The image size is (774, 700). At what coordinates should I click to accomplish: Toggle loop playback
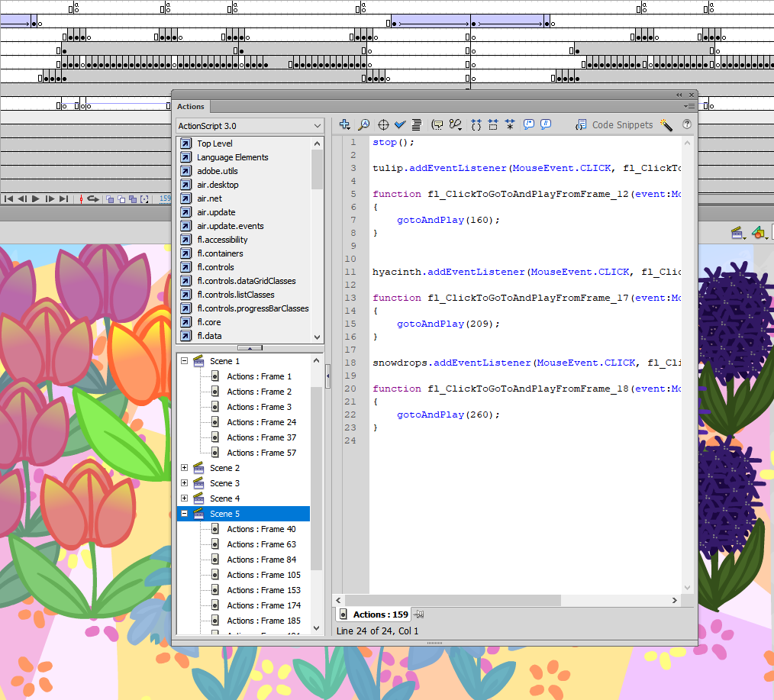click(93, 199)
